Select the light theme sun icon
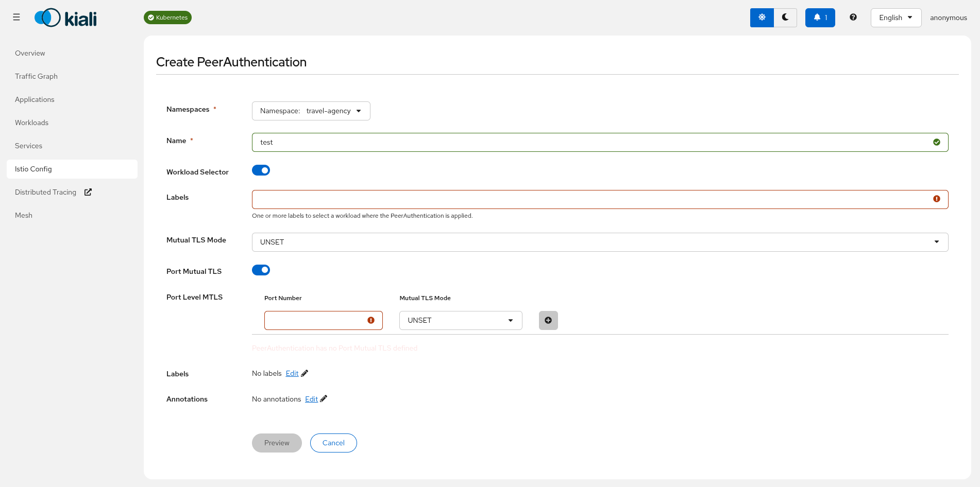This screenshot has width=980, height=487. tap(762, 17)
